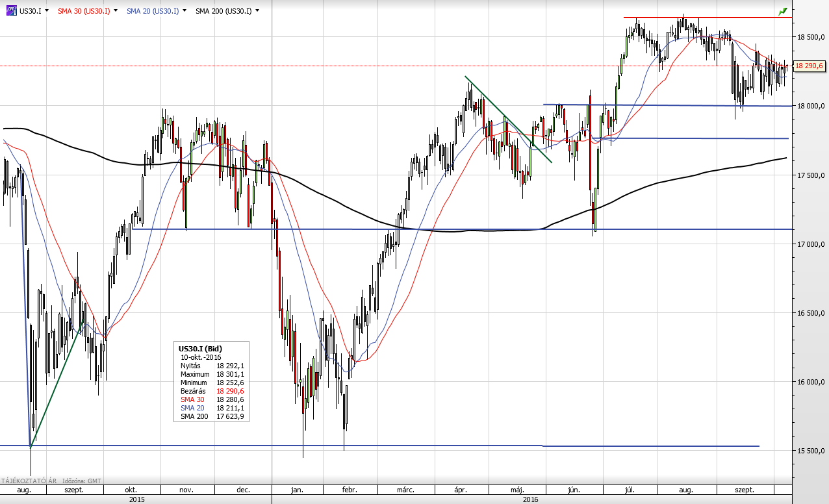The image size is (829, 504).
Task: Click the Időzóna: GMT timezone label
Action: pos(82,481)
